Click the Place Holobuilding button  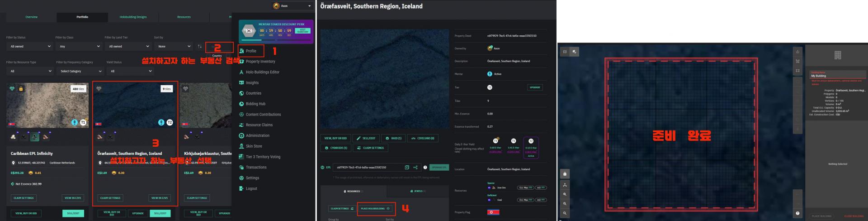click(x=376, y=209)
